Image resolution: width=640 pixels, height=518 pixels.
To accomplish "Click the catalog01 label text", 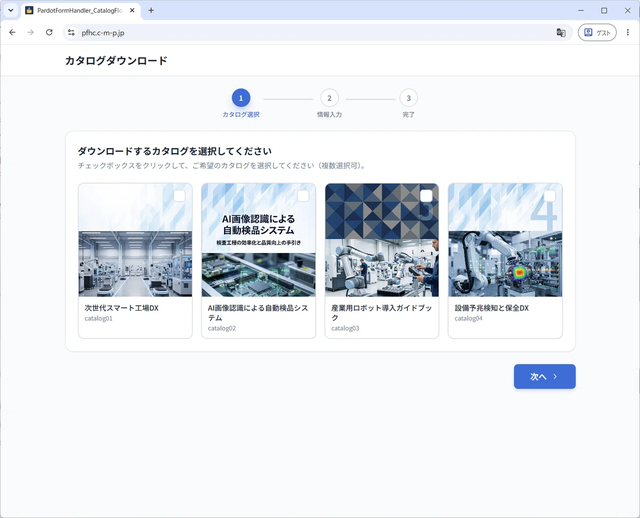I will pos(98,318).
